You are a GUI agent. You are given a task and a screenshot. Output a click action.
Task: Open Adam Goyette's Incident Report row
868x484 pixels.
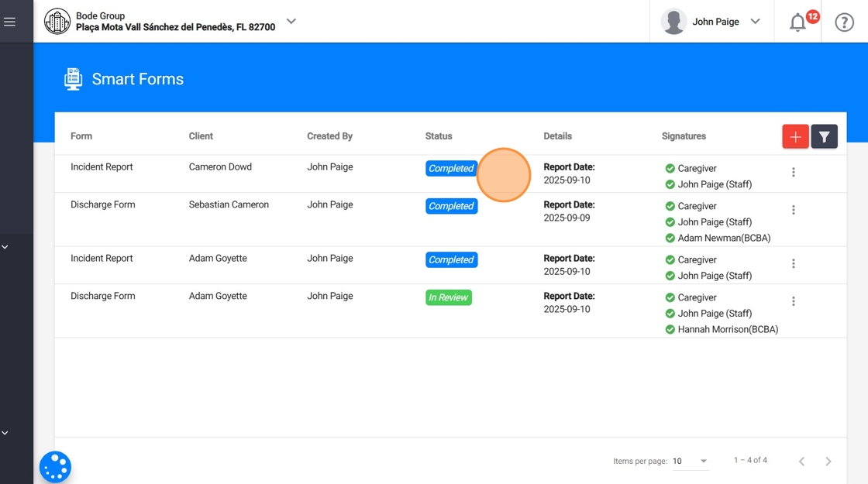click(450, 265)
